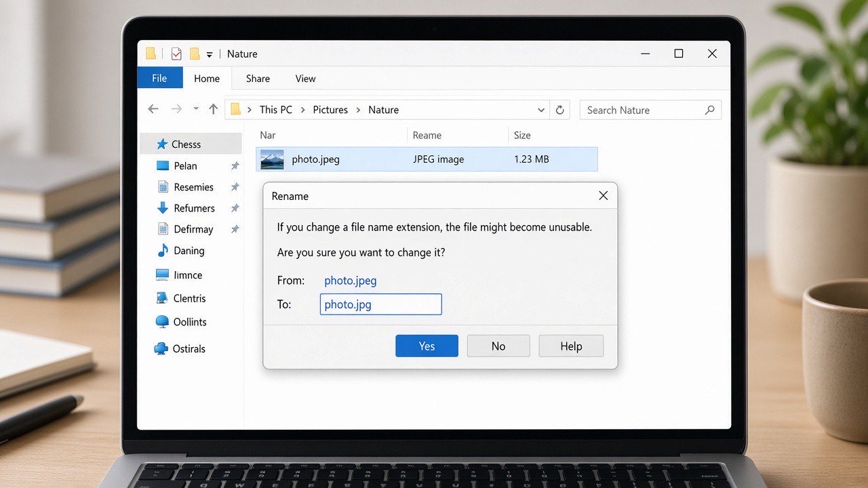Open Defirmay in the navigation pane
This screenshot has width=868, height=488.
pyautogui.click(x=193, y=229)
